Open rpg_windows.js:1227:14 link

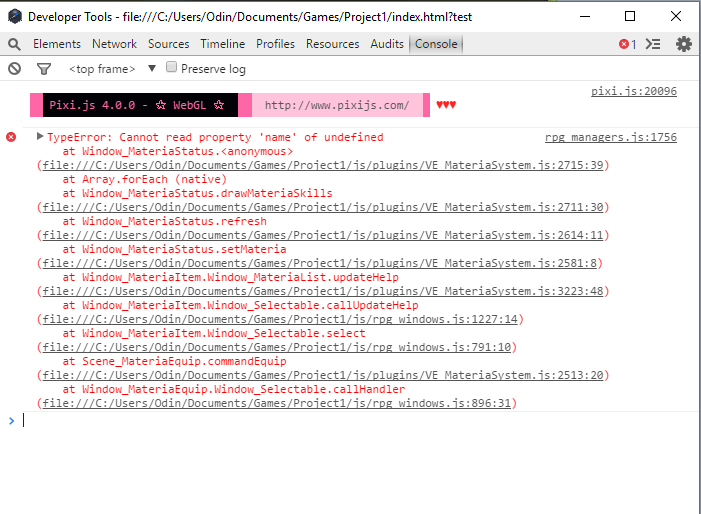tap(280, 319)
